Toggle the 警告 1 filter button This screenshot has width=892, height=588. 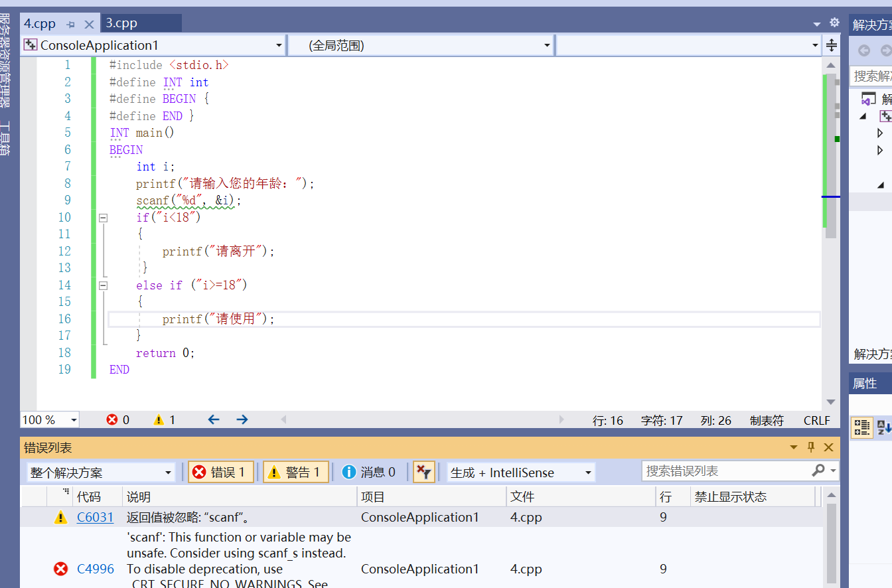295,472
